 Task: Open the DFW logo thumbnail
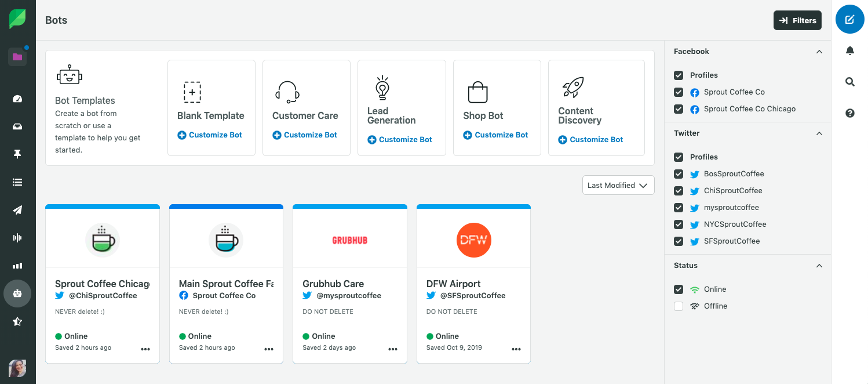point(473,240)
